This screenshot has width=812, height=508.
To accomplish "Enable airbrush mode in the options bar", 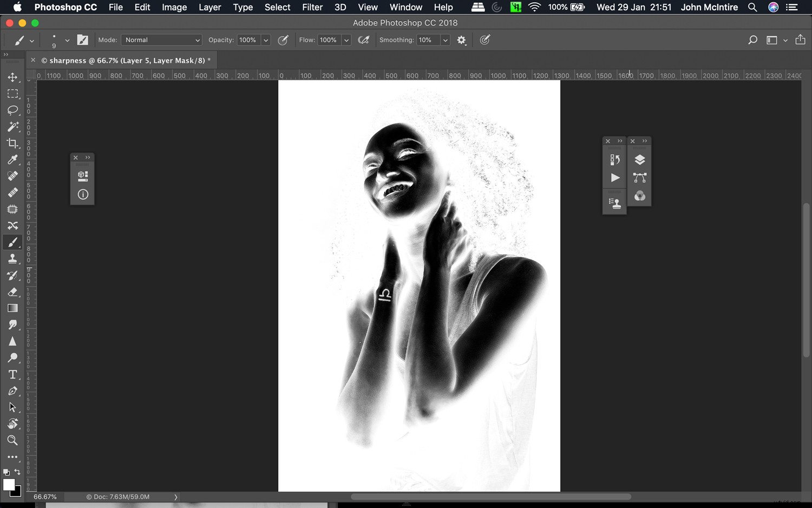I will point(363,40).
